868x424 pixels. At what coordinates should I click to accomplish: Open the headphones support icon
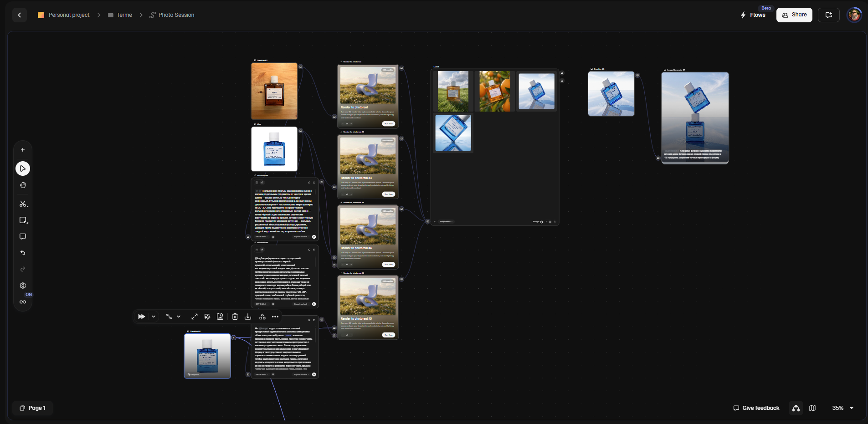(796, 408)
